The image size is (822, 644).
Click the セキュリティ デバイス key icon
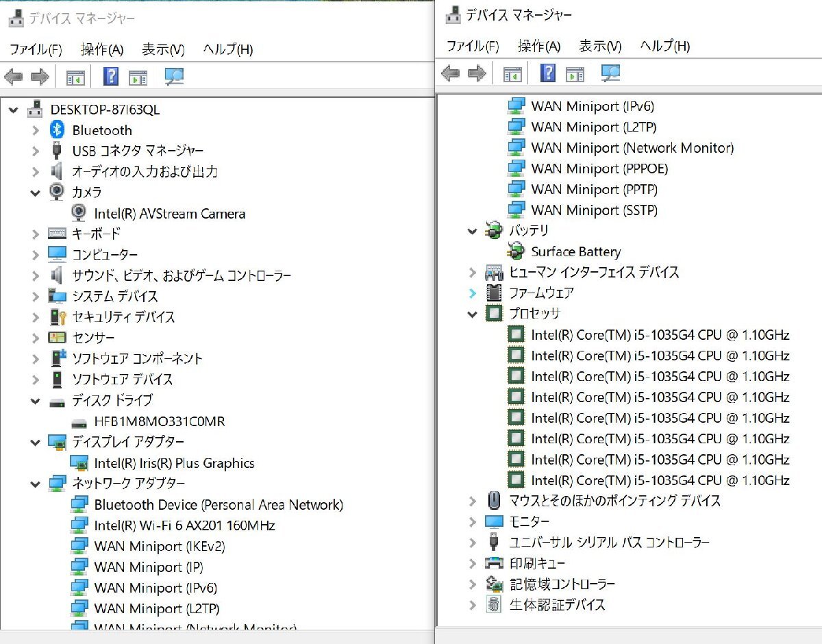(x=58, y=317)
